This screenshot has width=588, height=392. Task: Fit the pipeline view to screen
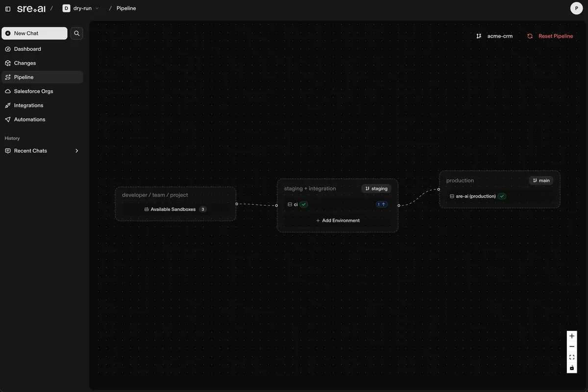coord(572,357)
